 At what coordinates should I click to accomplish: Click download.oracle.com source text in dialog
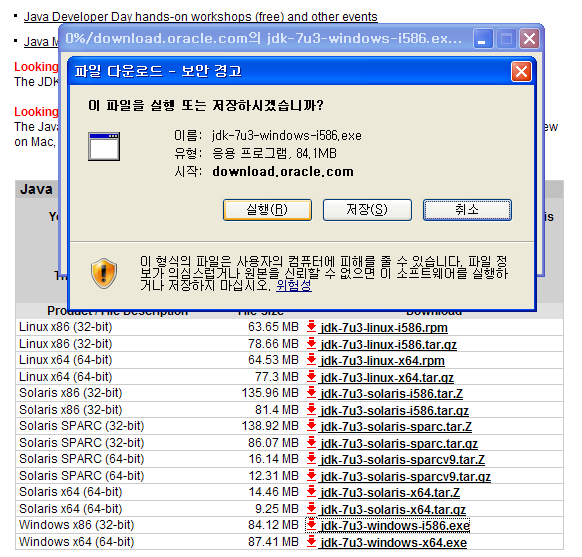[x=283, y=172]
